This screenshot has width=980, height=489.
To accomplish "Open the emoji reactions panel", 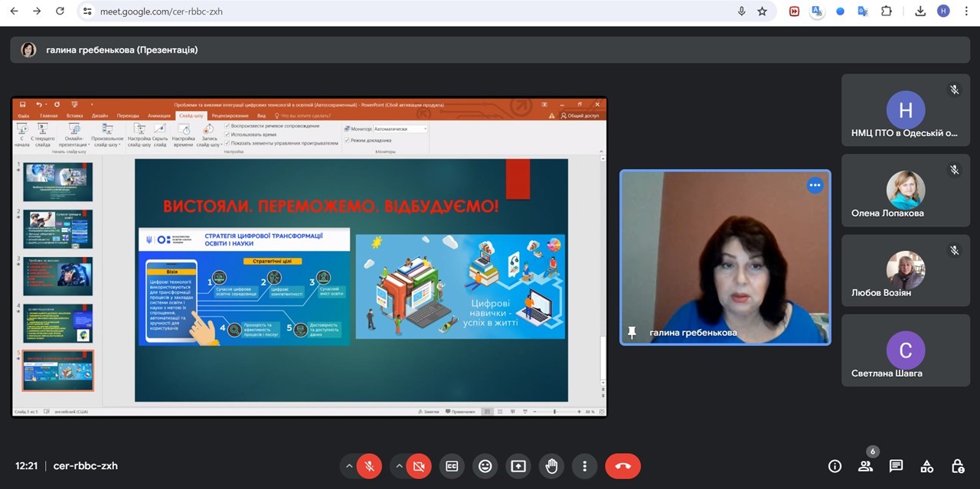I will pyautogui.click(x=485, y=466).
